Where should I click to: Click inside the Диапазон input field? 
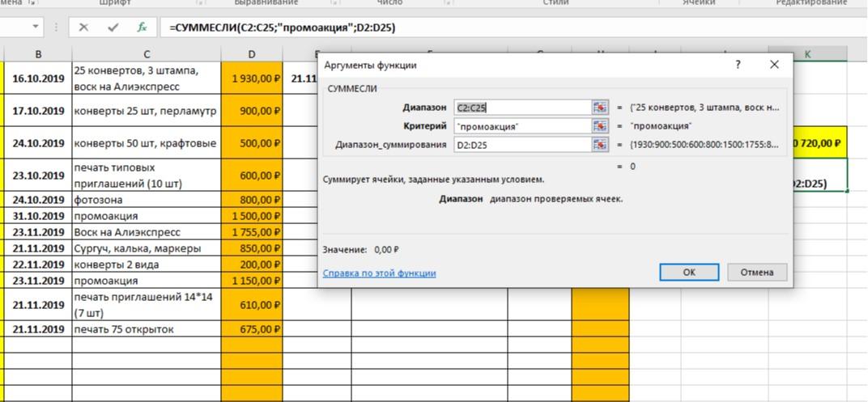click(522, 107)
